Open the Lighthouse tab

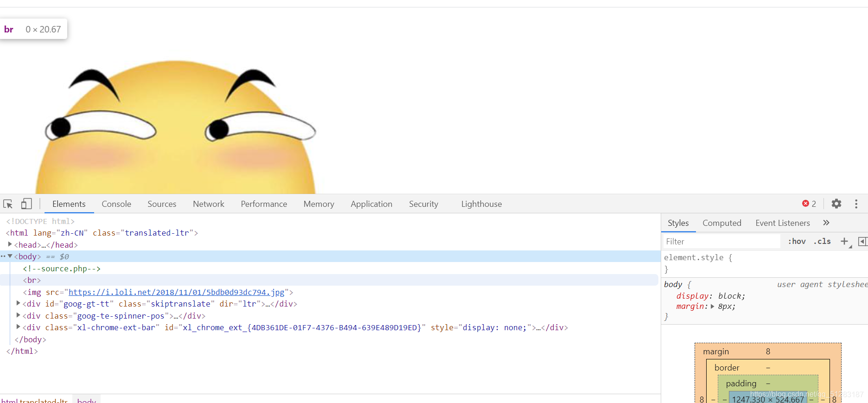click(482, 204)
